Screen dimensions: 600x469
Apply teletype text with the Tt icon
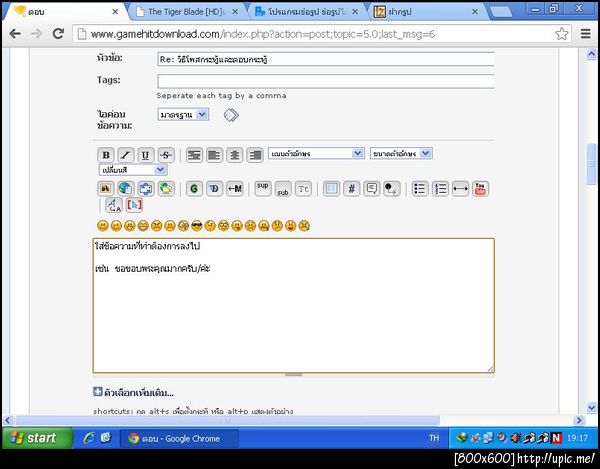click(x=303, y=189)
